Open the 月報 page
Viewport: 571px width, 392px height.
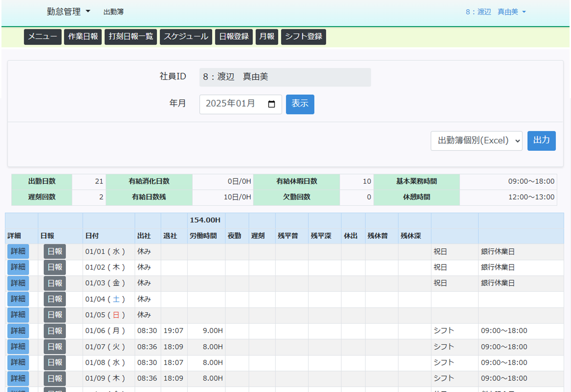(x=267, y=37)
